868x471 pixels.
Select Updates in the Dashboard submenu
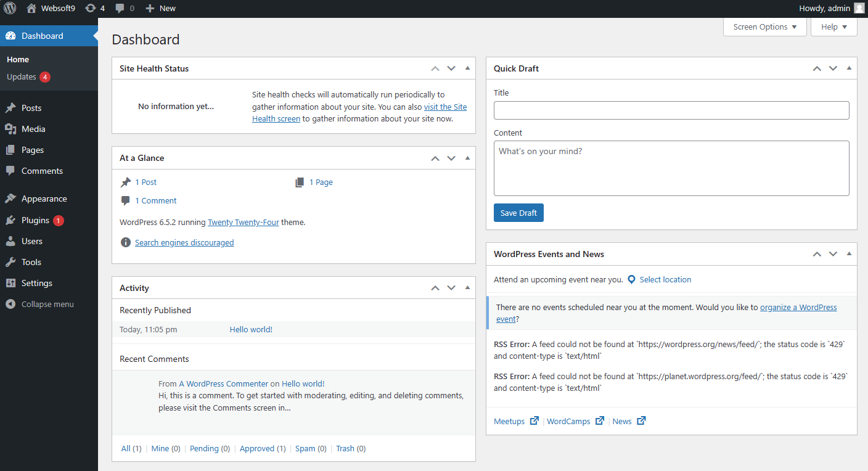click(22, 77)
